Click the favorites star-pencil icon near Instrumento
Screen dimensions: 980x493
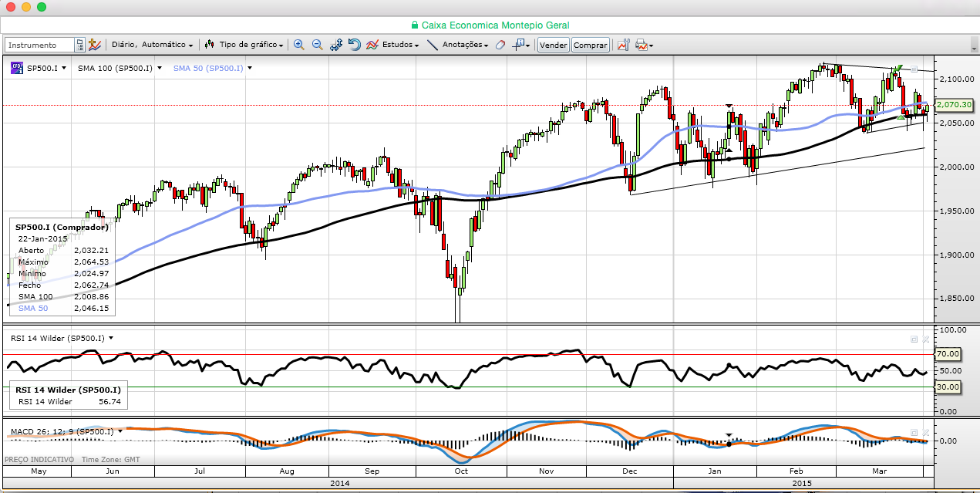click(x=95, y=45)
